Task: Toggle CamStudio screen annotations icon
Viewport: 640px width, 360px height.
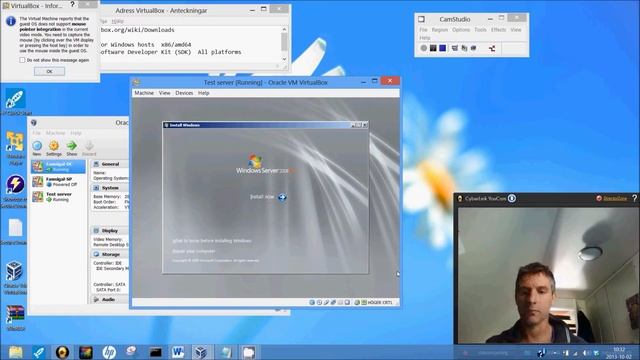Action: tap(455, 48)
